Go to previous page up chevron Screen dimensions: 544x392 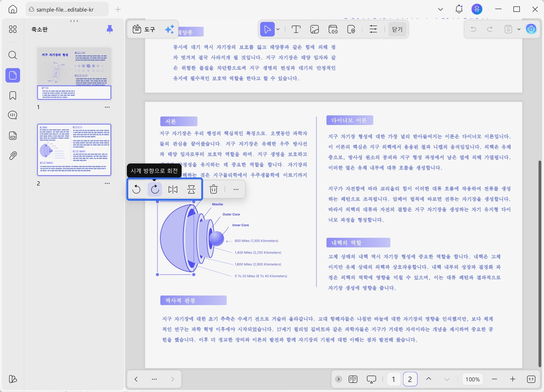(x=429, y=379)
